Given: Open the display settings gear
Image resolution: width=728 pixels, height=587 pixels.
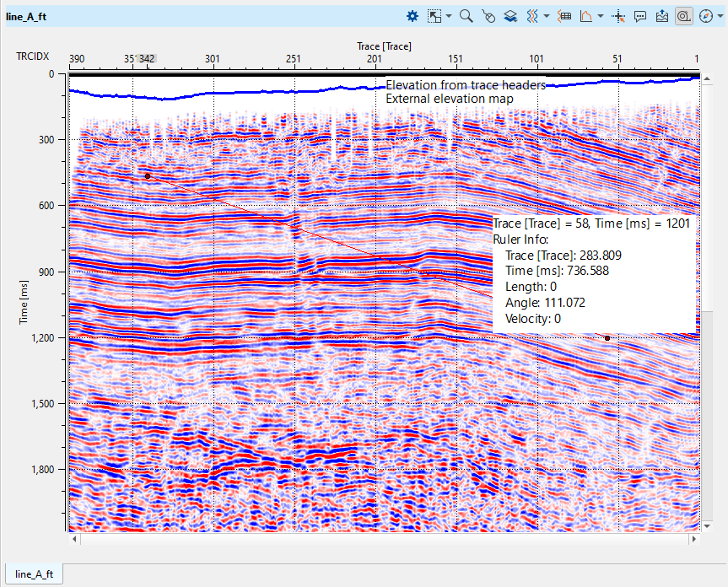Looking at the screenshot, I should click(413, 16).
